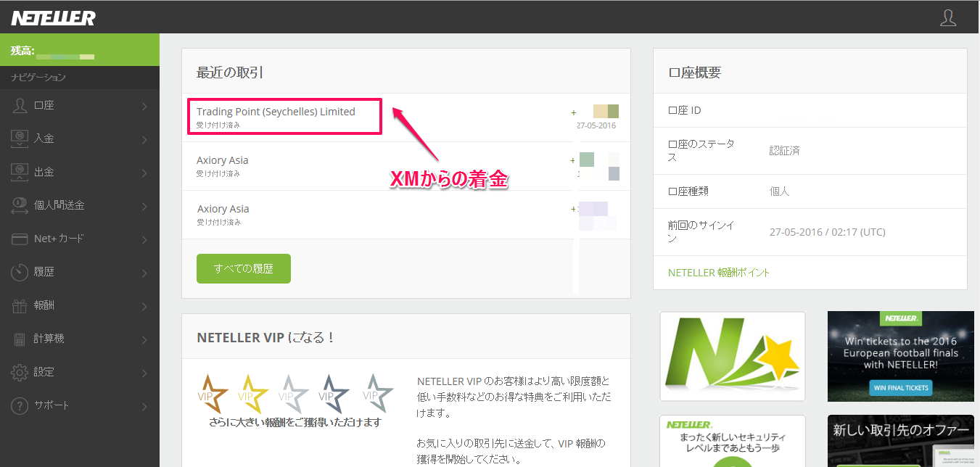Screen dimensions: 980x467
Task: Click the 設定 gear icon
Action: (x=20, y=372)
